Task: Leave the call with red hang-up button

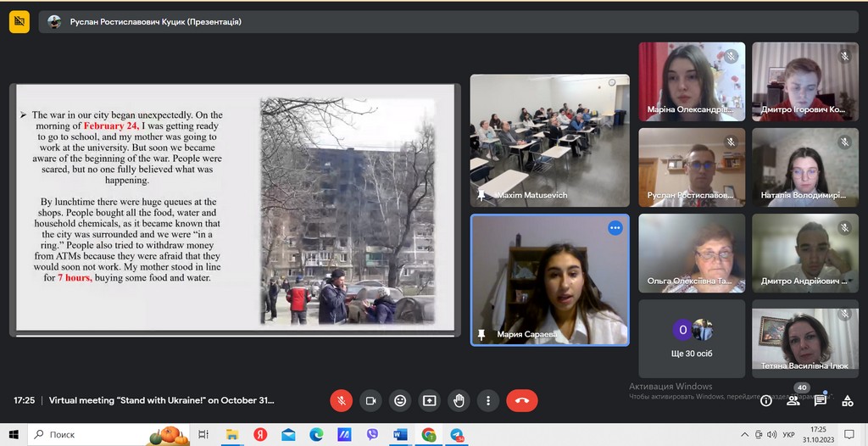Action: tap(521, 400)
